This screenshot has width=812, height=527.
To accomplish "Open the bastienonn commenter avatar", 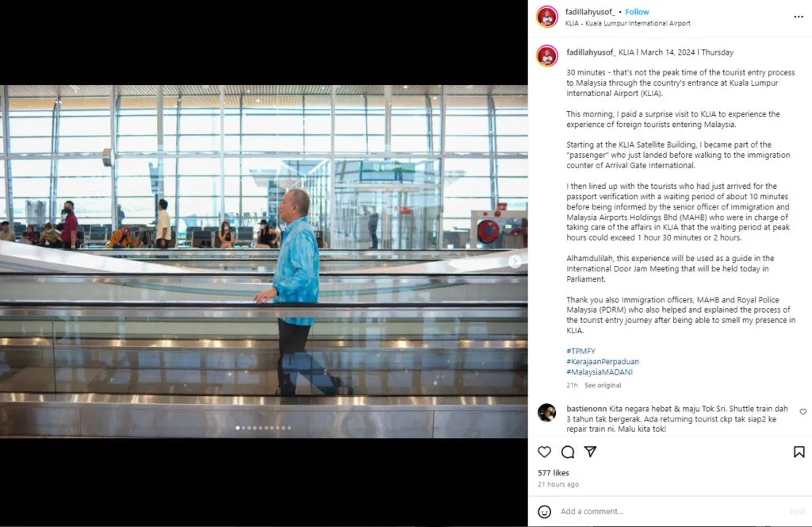I will pyautogui.click(x=547, y=413).
